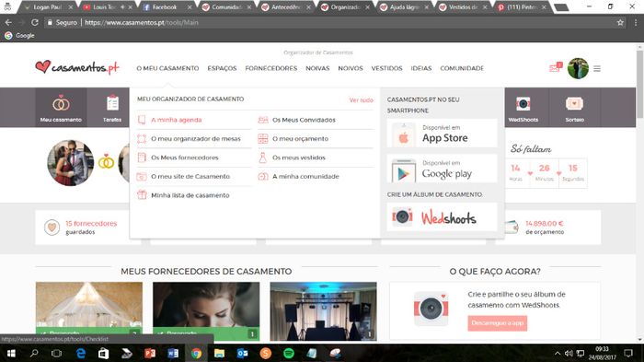Open the DJ stage supplier thumbnail
644x362 pixels.
tap(323, 311)
